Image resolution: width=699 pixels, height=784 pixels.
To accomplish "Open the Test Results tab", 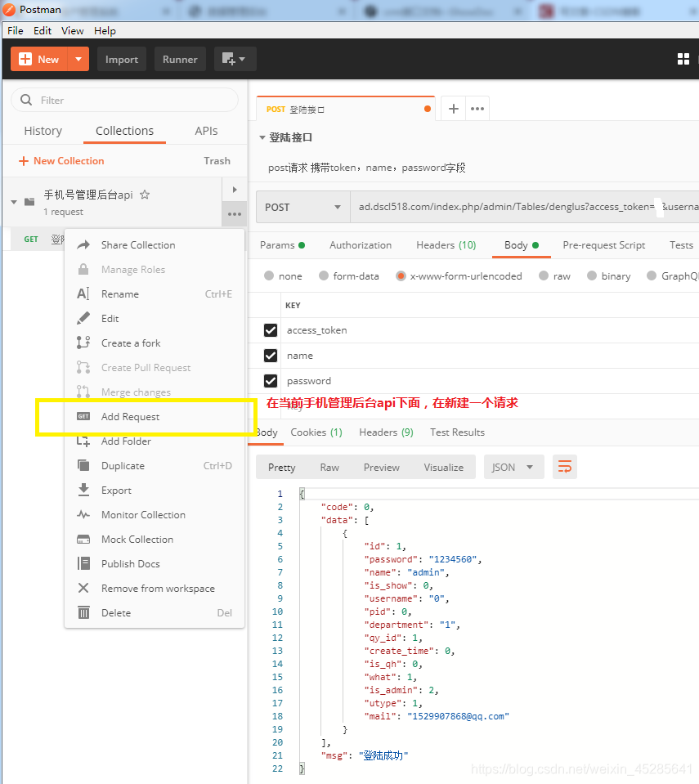I will click(457, 432).
